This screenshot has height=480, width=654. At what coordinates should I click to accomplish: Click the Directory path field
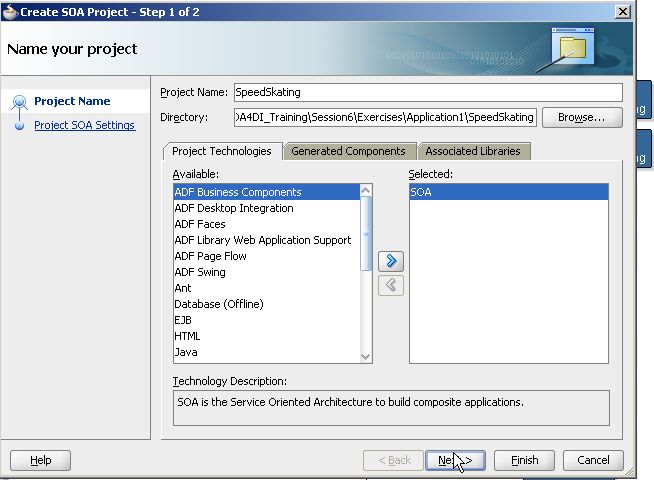[385, 117]
